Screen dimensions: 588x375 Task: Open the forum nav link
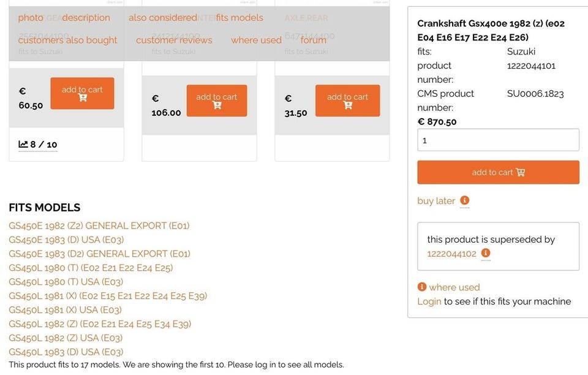tap(314, 40)
